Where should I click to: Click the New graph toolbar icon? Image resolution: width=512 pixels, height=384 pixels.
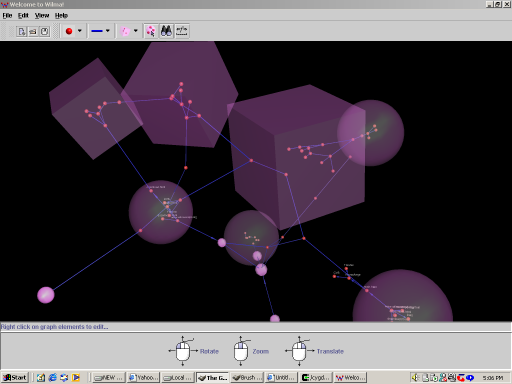point(22,31)
